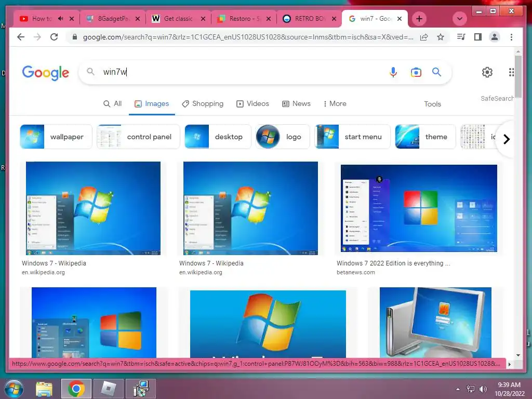Reload the current page
Viewport: 532px width, 399px height.
(x=54, y=37)
